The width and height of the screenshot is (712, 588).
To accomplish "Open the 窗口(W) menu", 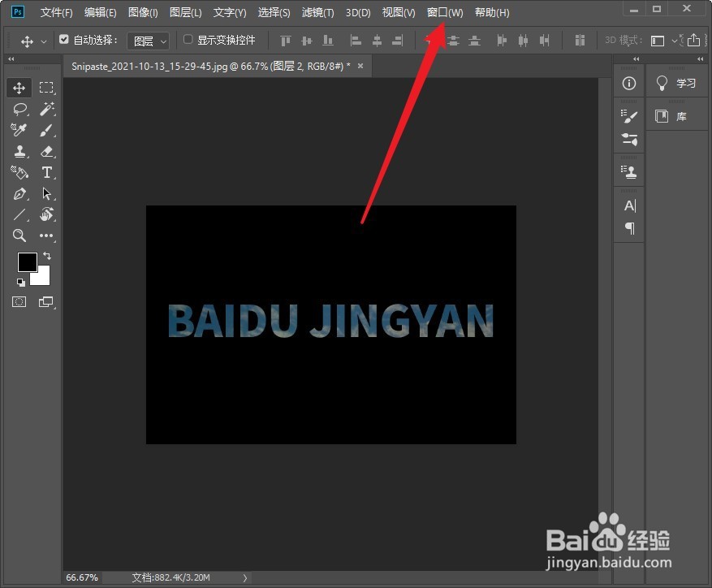I will click(x=445, y=13).
